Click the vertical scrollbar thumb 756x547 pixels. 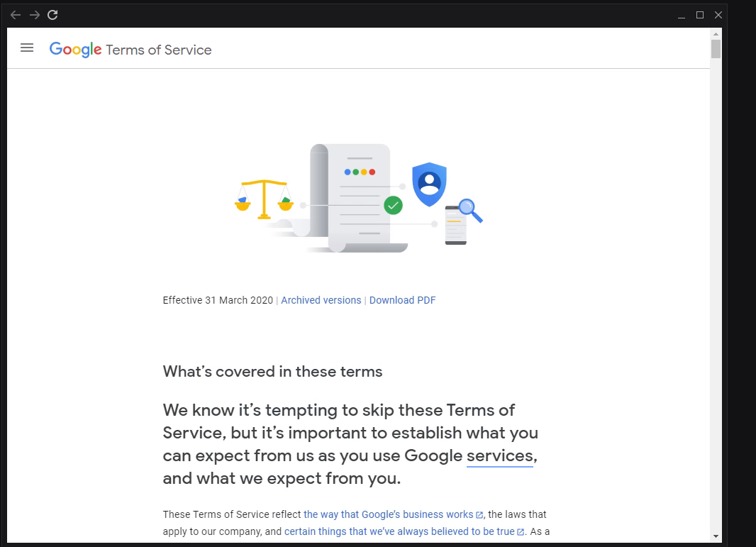click(716, 48)
